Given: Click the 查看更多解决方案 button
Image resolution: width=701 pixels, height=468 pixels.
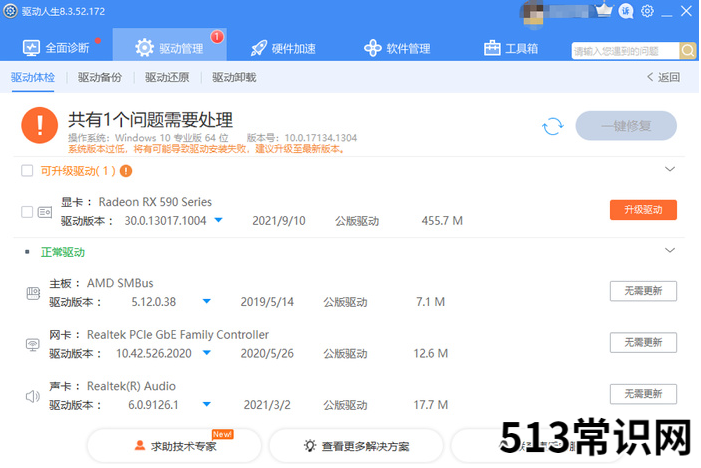Looking at the screenshot, I should pyautogui.click(x=356, y=446).
